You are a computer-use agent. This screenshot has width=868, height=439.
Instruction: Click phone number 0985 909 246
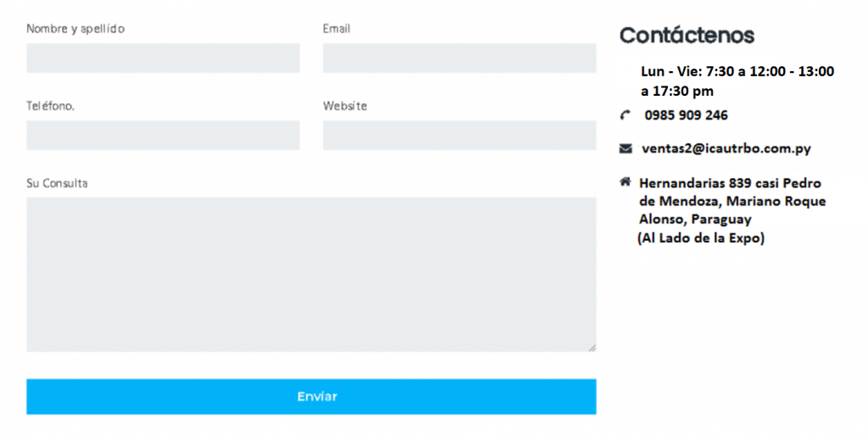point(686,115)
